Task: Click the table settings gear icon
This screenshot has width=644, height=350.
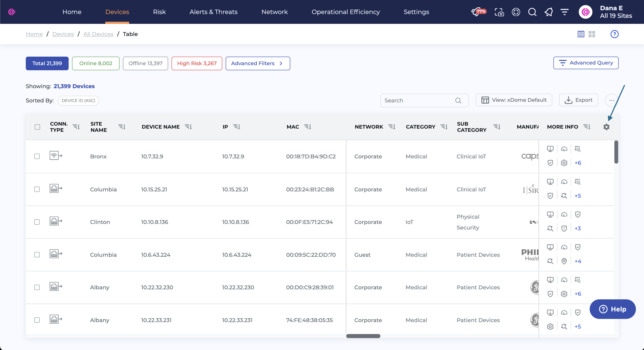Action: click(x=606, y=127)
